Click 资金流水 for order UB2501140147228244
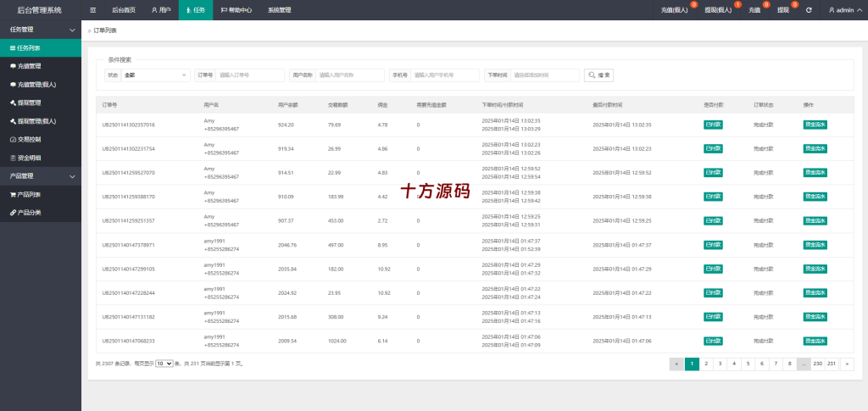The height and width of the screenshot is (411, 868). (x=815, y=293)
